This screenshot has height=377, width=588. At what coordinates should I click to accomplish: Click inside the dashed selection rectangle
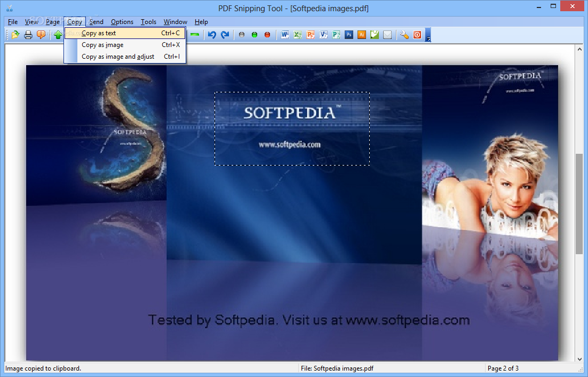click(x=292, y=129)
